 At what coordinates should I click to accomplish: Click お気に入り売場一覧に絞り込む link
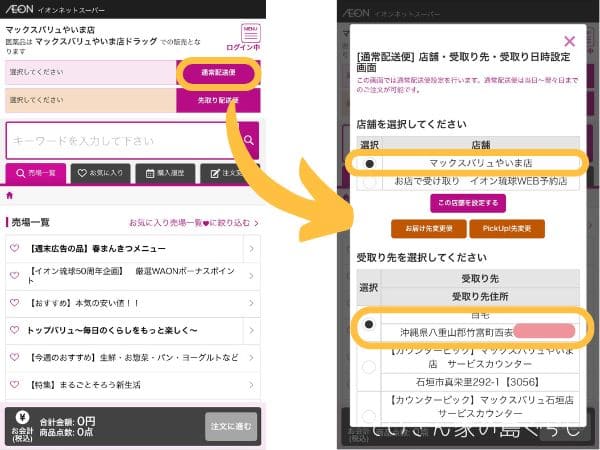click(194, 223)
